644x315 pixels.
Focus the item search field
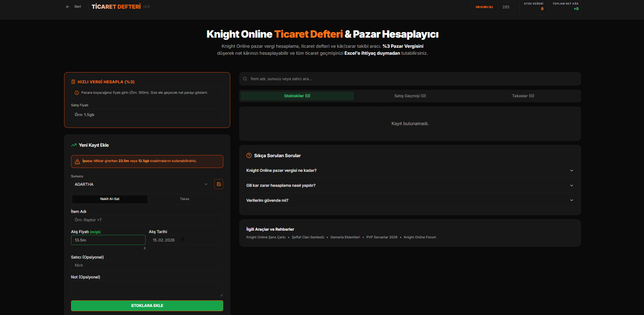[x=410, y=79]
